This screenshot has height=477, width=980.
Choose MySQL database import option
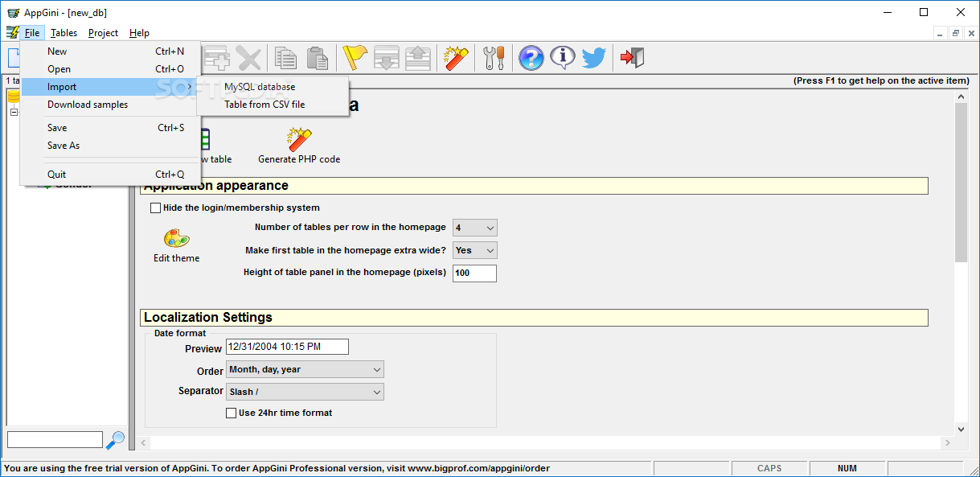tap(274, 87)
